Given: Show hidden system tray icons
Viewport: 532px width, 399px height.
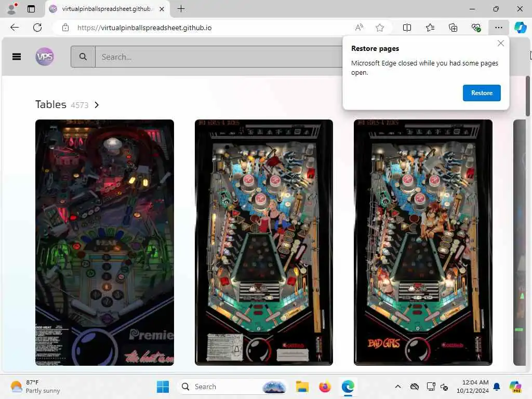Looking at the screenshot, I should [x=398, y=387].
